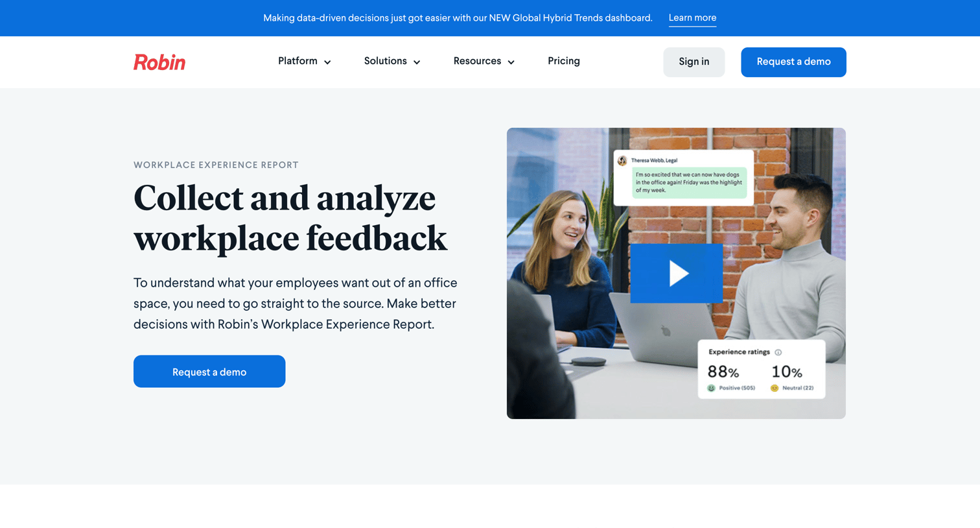The height and width of the screenshot is (528, 980).
Task: Expand the Resources dropdown chevron
Action: click(511, 62)
